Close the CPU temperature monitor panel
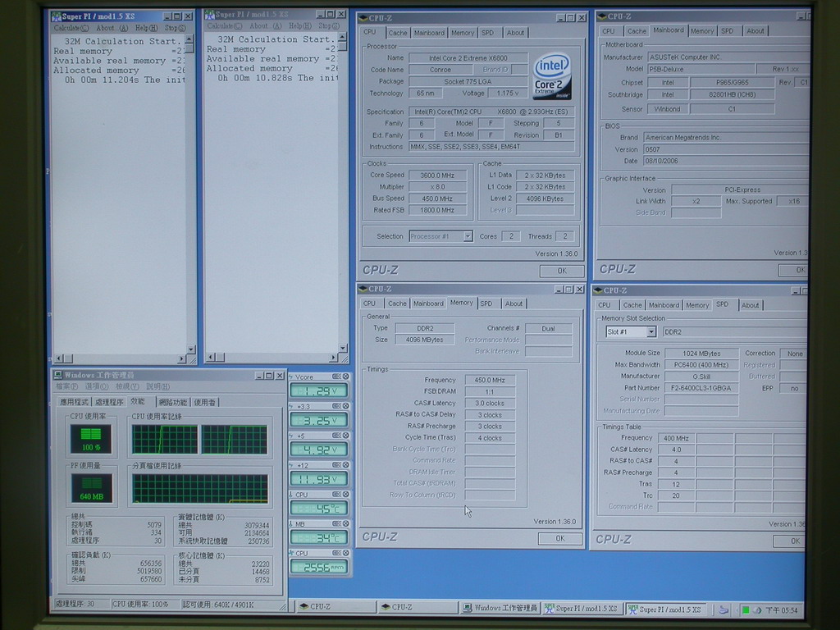Image resolution: width=840 pixels, height=630 pixels. (x=345, y=495)
